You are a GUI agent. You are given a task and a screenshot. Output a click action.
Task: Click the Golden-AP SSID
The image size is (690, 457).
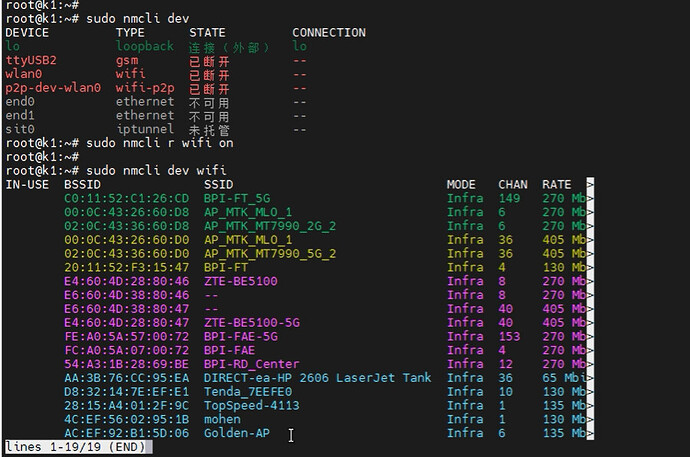tap(237, 433)
